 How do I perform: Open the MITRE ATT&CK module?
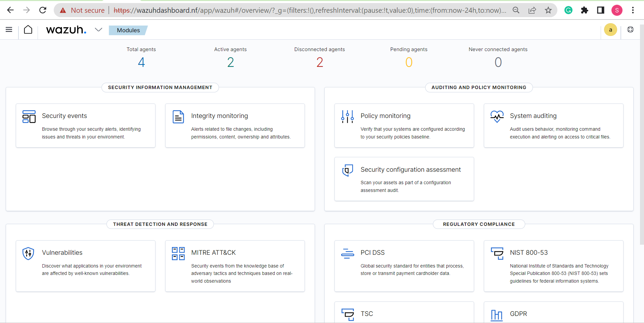235,266
